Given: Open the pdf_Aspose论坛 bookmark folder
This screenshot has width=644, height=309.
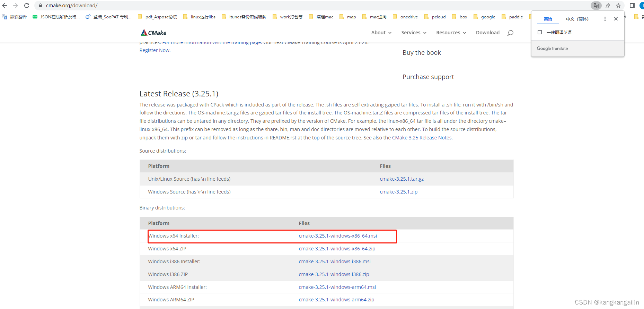Looking at the screenshot, I should (x=157, y=17).
